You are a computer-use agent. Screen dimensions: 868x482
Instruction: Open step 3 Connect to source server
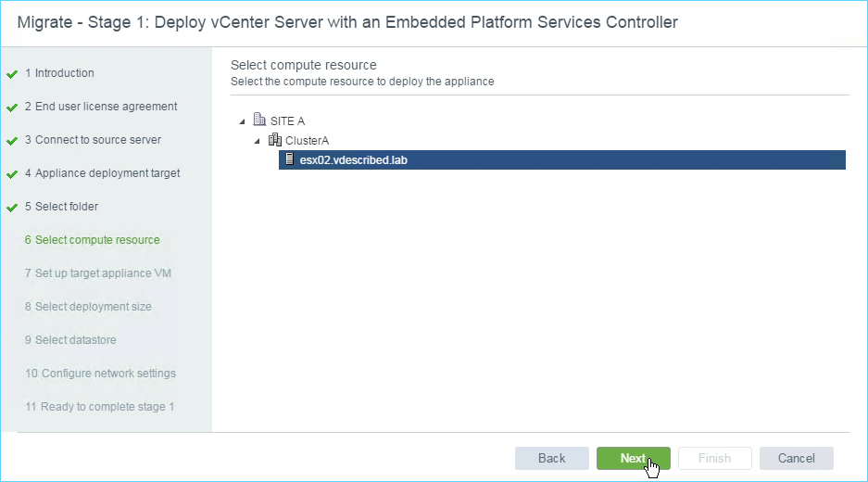(93, 140)
